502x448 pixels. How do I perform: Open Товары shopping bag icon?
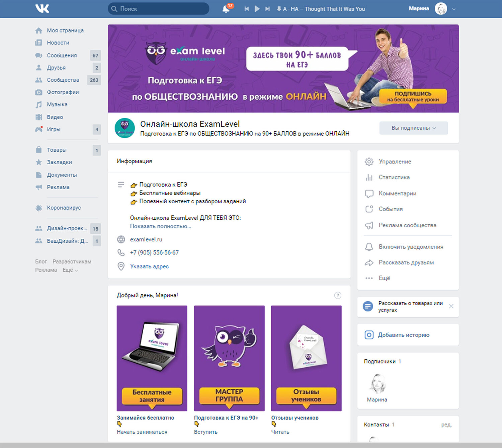(39, 150)
